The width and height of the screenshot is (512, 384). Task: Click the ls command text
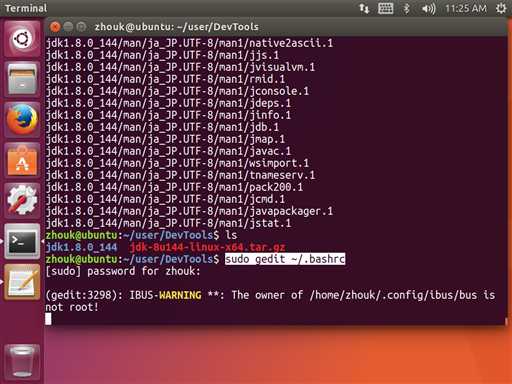coord(231,235)
